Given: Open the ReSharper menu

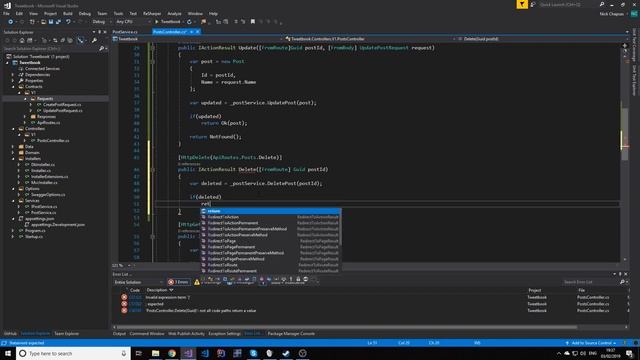Looking at the screenshot, I should tap(152, 13).
